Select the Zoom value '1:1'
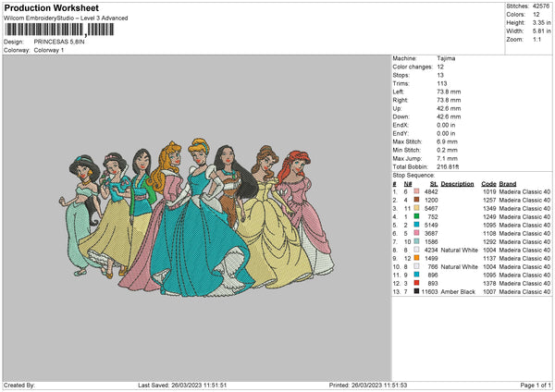Screen dimensions: 555x392 click(x=536, y=39)
